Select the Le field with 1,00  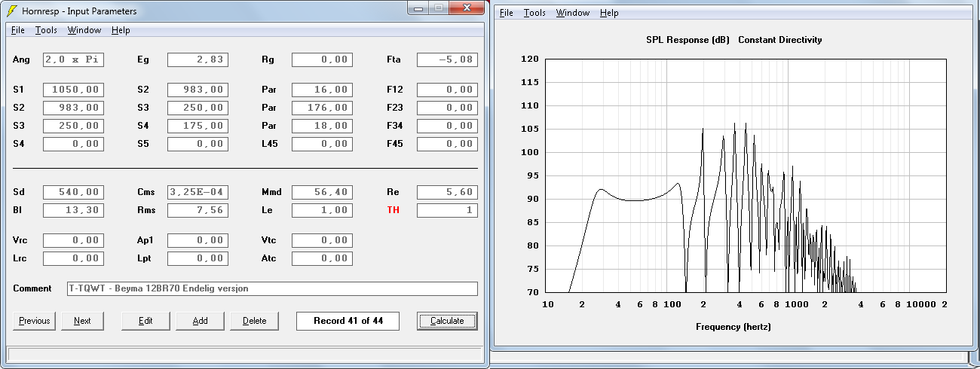click(322, 210)
